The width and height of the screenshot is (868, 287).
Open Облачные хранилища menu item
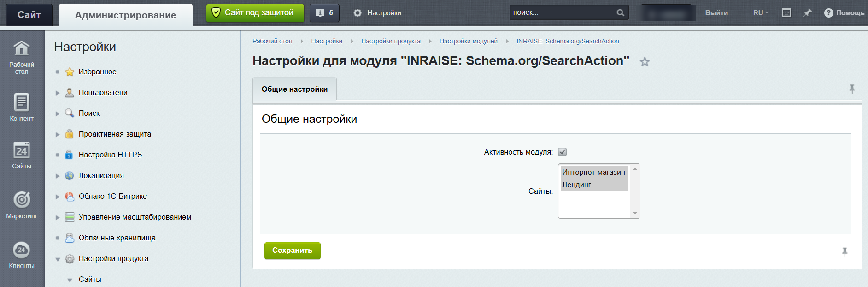[x=117, y=238]
